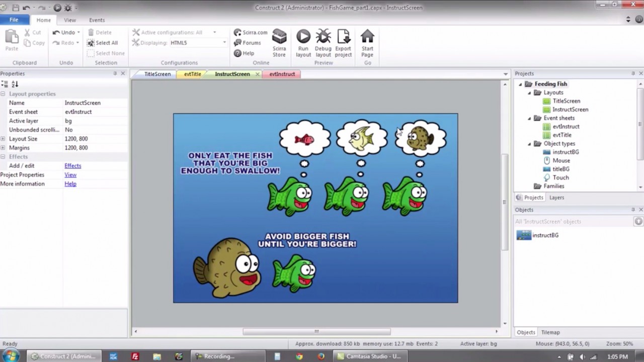This screenshot has height=362, width=644.
Task: Collapse the Effects section
Action: coord(3,157)
